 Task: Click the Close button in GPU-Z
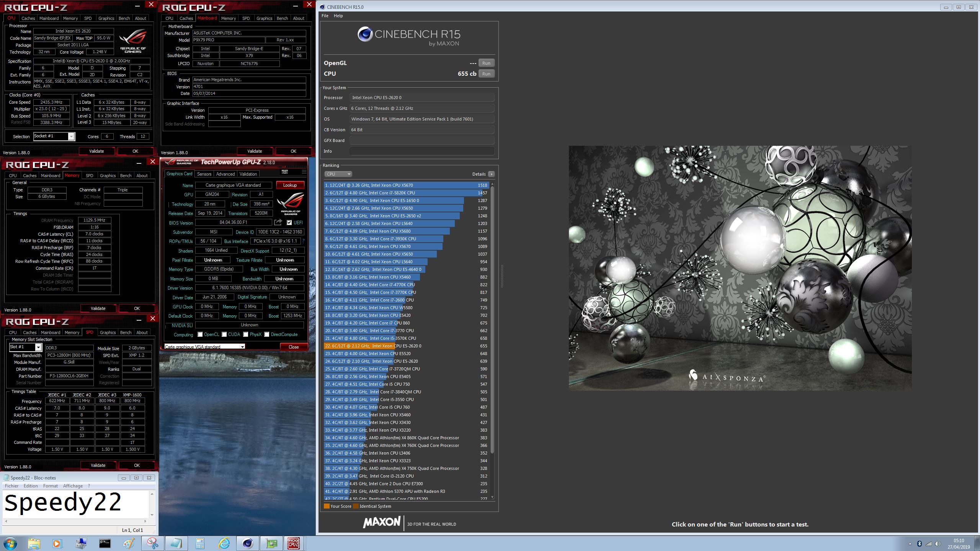click(x=294, y=347)
